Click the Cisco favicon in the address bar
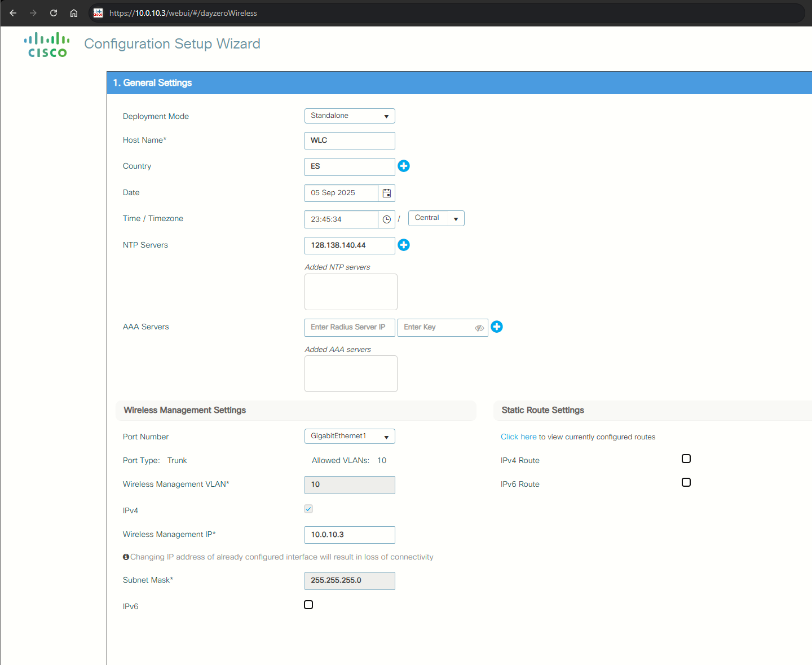Viewport: 812px width, 665px height. 98,13
